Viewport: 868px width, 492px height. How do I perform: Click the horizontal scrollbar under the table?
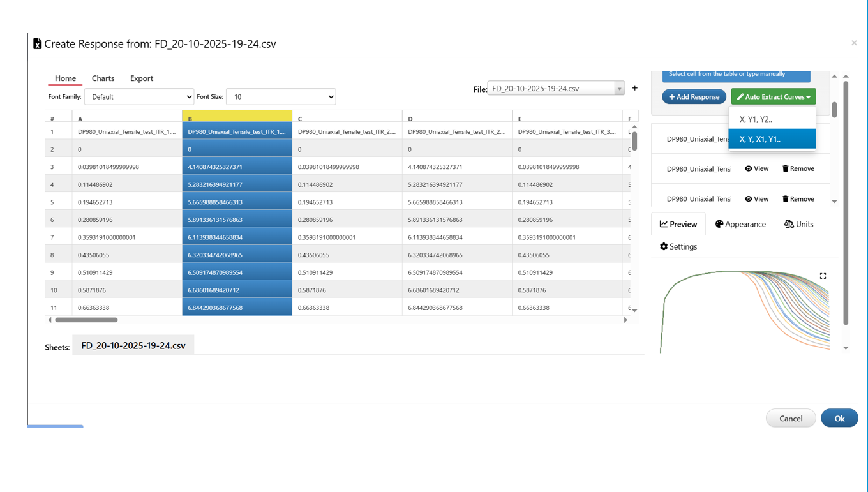[86, 320]
